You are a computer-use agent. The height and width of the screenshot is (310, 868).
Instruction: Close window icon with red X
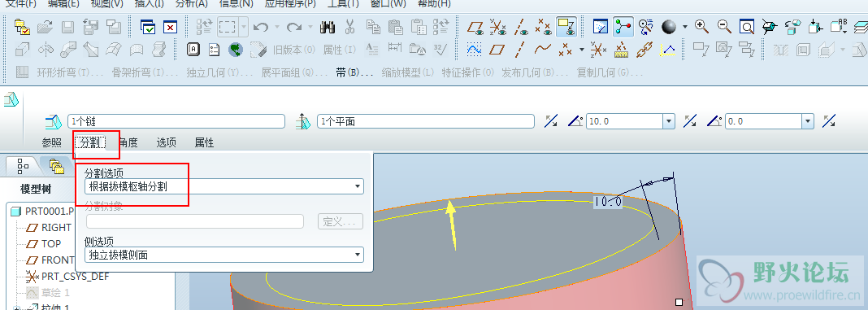(x=170, y=27)
